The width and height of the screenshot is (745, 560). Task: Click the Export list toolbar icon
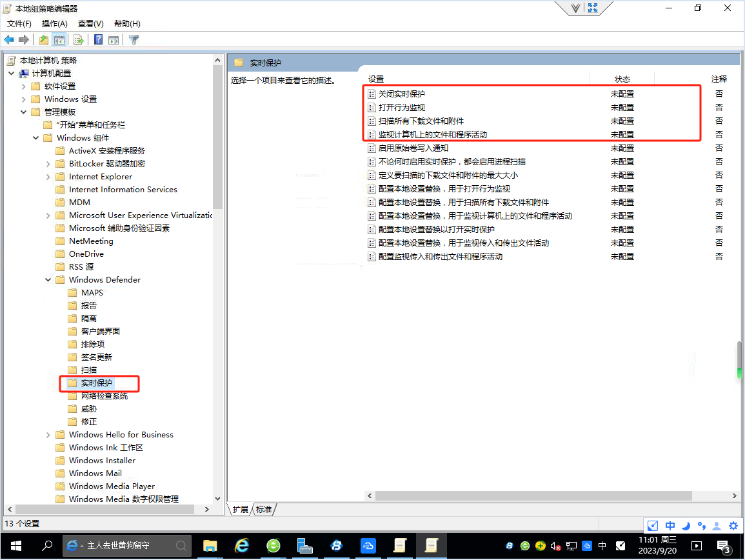tap(79, 40)
